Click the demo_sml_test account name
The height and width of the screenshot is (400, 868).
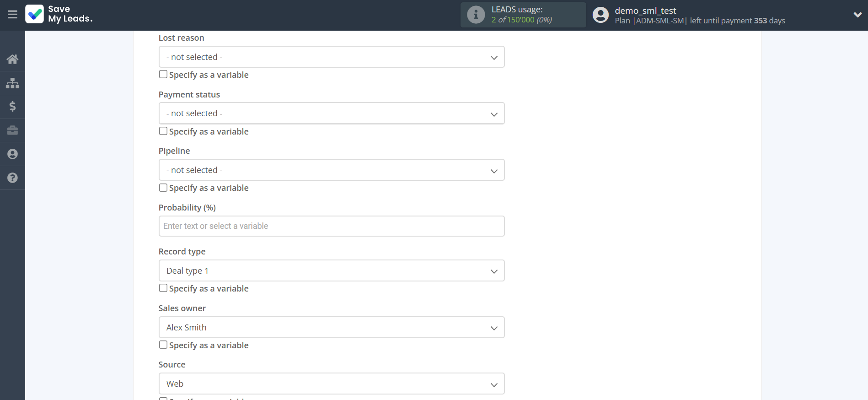tap(645, 11)
